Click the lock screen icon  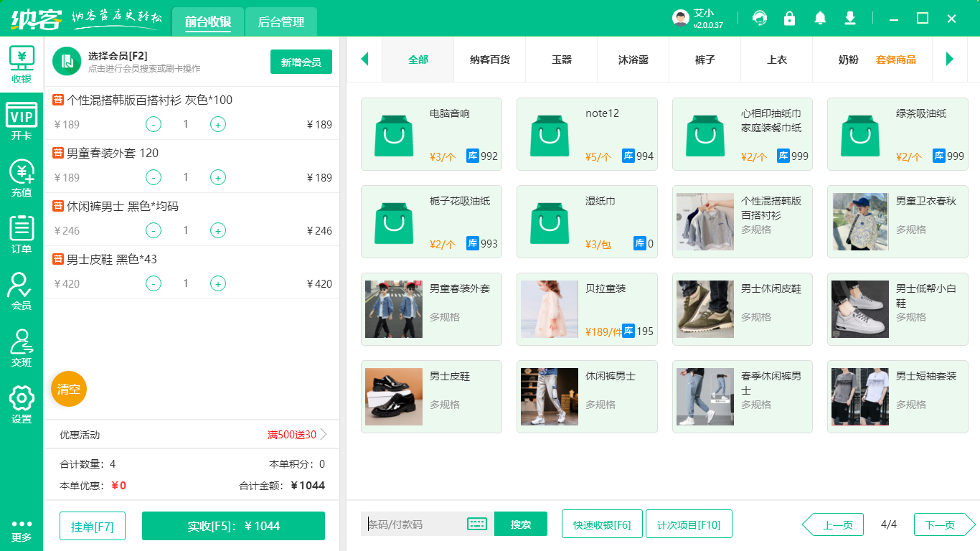pos(789,17)
